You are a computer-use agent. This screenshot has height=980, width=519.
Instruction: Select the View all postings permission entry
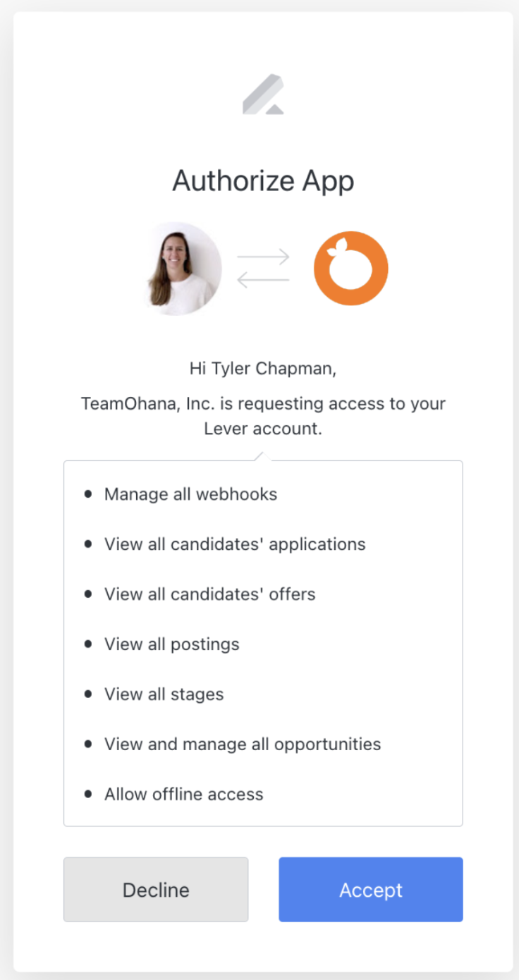171,644
